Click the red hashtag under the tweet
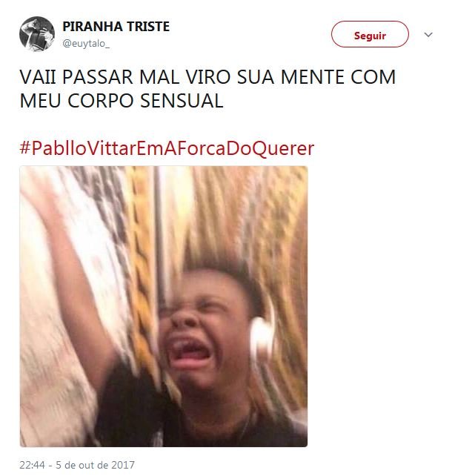Screen dimensions: 455x476 pyautogui.click(x=167, y=148)
